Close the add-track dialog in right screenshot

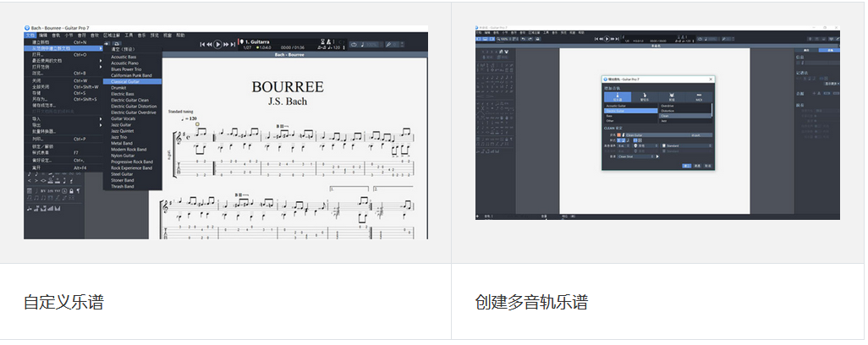(x=711, y=79)
